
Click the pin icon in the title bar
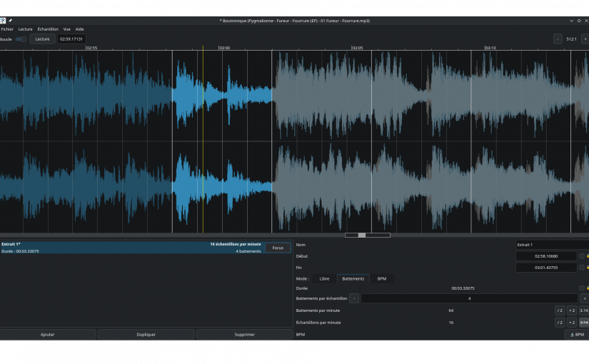click(11, 21)
